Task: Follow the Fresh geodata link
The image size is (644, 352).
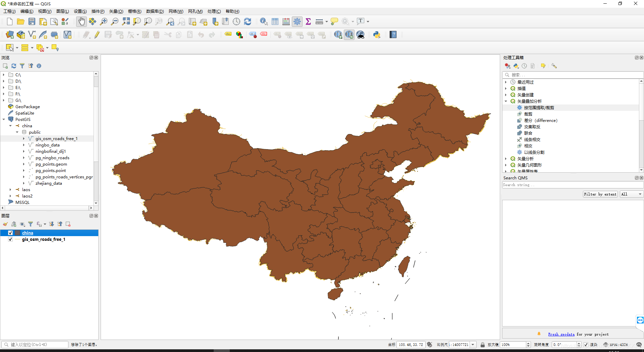Action: 561,334
